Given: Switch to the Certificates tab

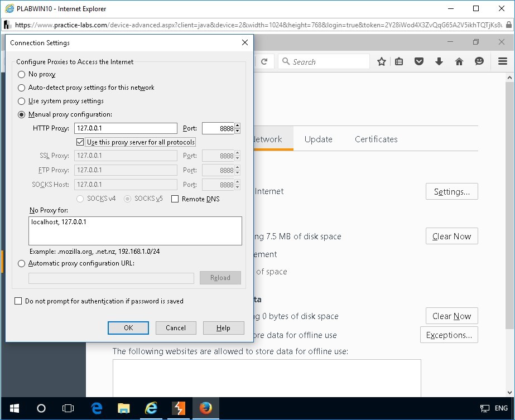Looking at the screenshot, I should pos(376,139).
